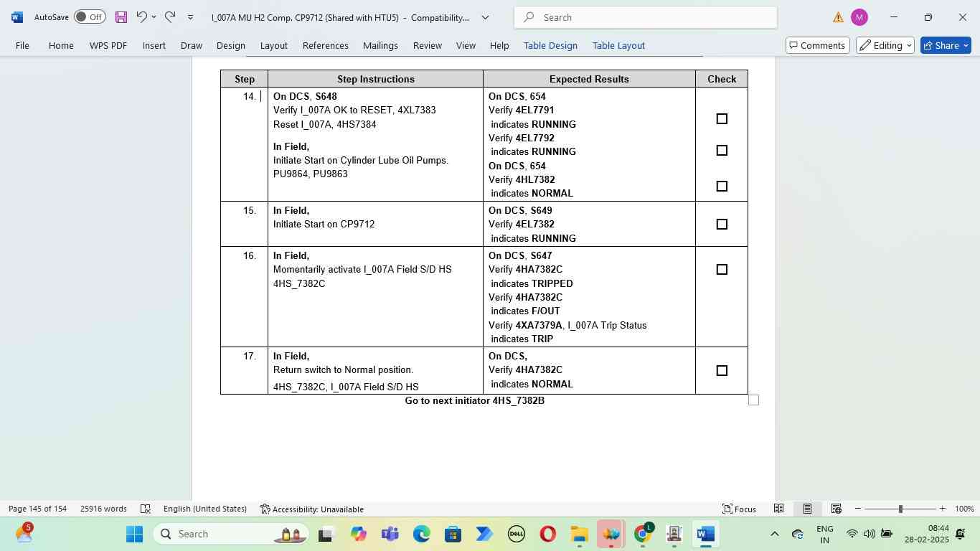The image size is (980, 551).
Task: Select the Print Layout view icon
Action: pos(807,509)
